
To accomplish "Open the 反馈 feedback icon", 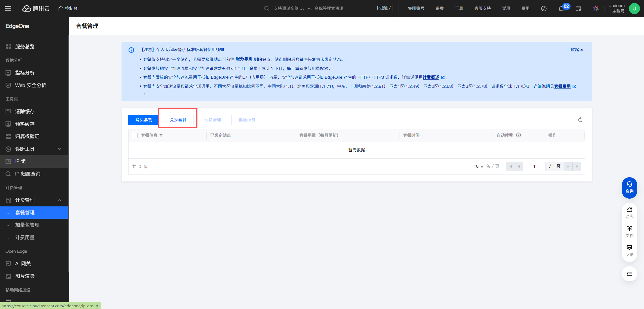I will (x=629, y=250).
